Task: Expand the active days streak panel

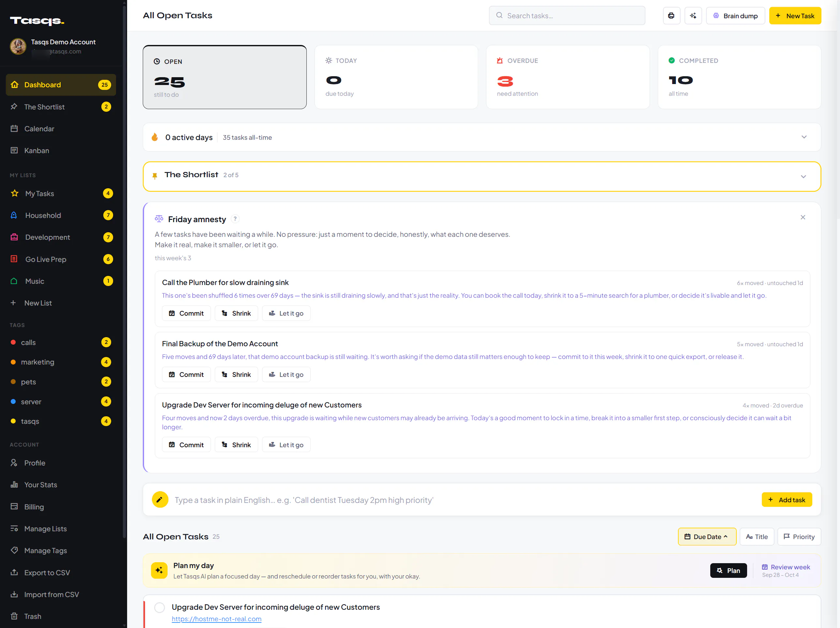Action: [804, 137]
